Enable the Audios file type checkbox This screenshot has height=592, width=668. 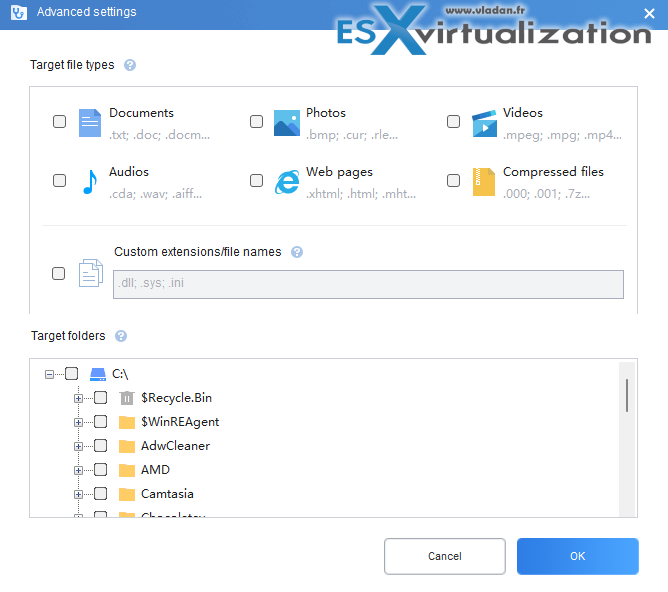(x=60, y=181)
